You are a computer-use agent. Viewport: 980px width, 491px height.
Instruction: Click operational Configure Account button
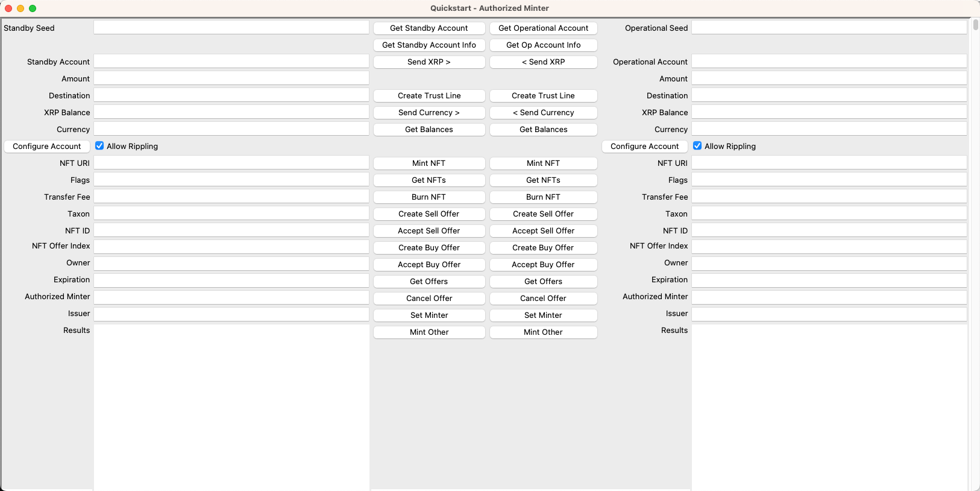644,147
